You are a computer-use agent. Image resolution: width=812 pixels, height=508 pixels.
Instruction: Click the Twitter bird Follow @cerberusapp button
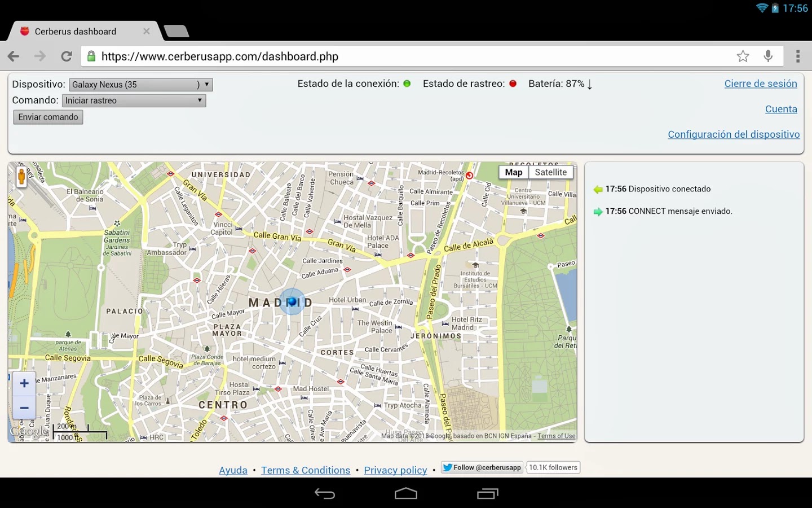tap(481, 467)
